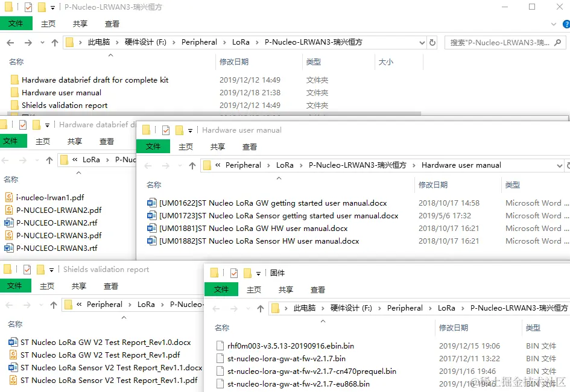Open 主页 tab in main window
Image resolution: width=570 pixels, height=392 pixels.
point(48,24)
